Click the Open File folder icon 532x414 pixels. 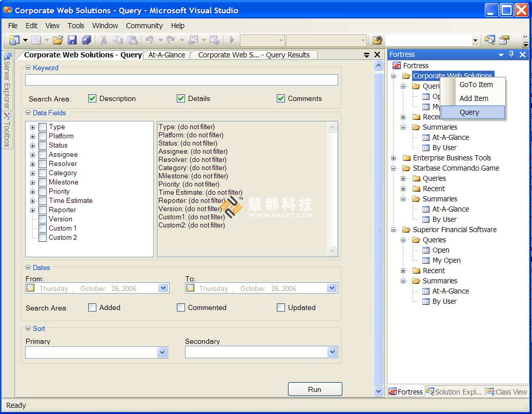(x=58, y=40)
